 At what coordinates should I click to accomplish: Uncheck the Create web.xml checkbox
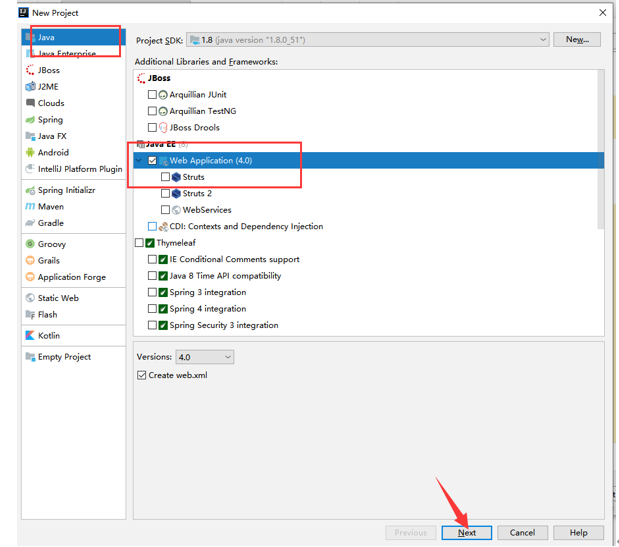(141, 375)
